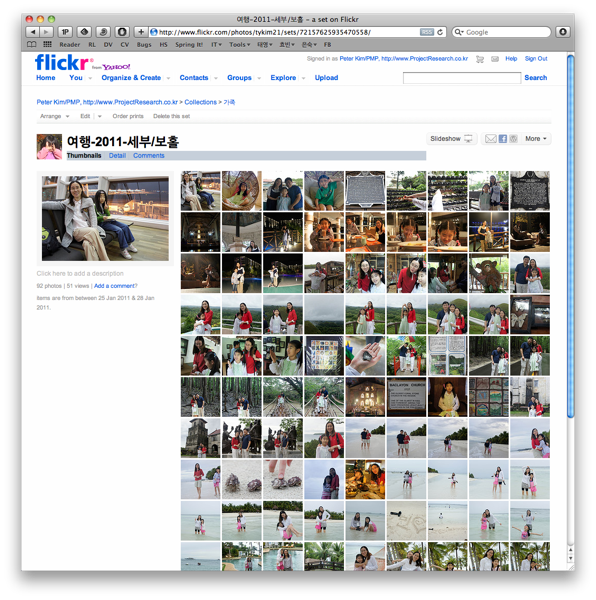This screenshot has width=596, height=600.
Task: Click Add a comment link
Action: 114,286
